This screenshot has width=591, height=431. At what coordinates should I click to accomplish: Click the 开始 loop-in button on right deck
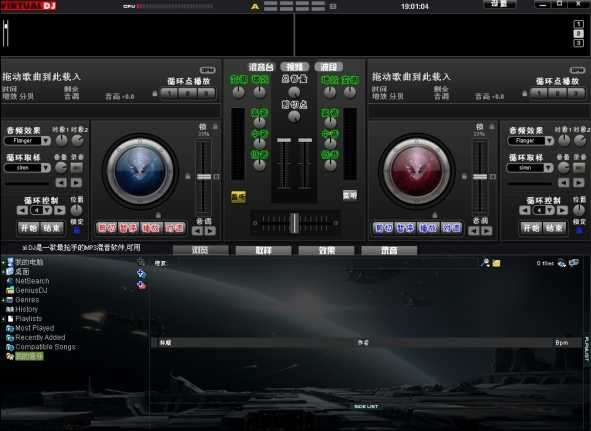coord(531,228)
